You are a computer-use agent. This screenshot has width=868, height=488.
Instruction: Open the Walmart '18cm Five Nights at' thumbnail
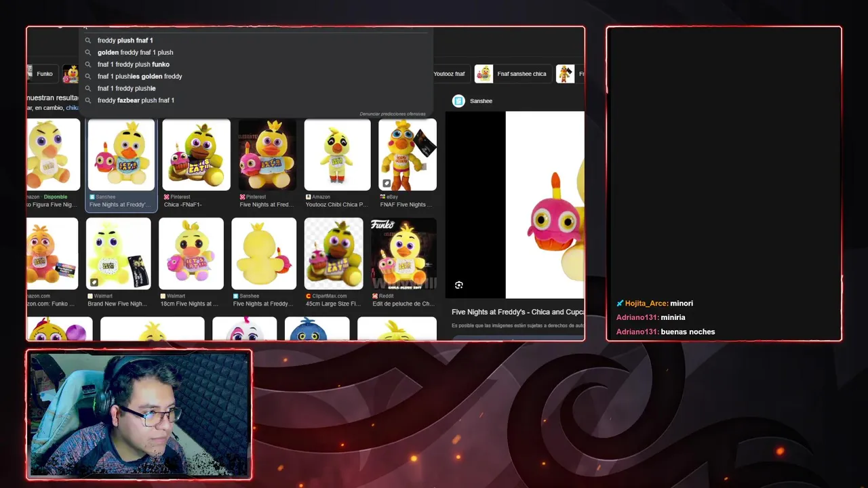pos(191,253)
